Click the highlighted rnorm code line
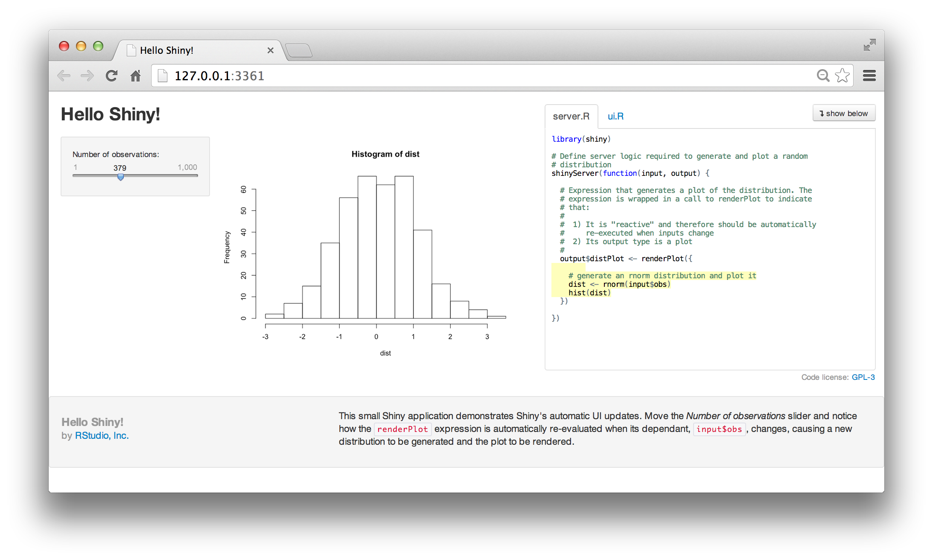Viewport: 933px width, 560px height. click(619, 284)
